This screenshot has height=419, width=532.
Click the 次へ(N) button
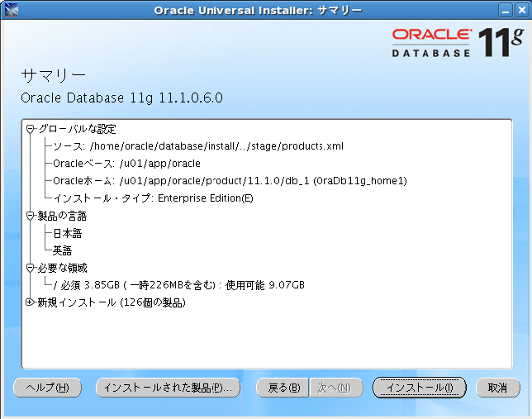[x=335, y=388]
